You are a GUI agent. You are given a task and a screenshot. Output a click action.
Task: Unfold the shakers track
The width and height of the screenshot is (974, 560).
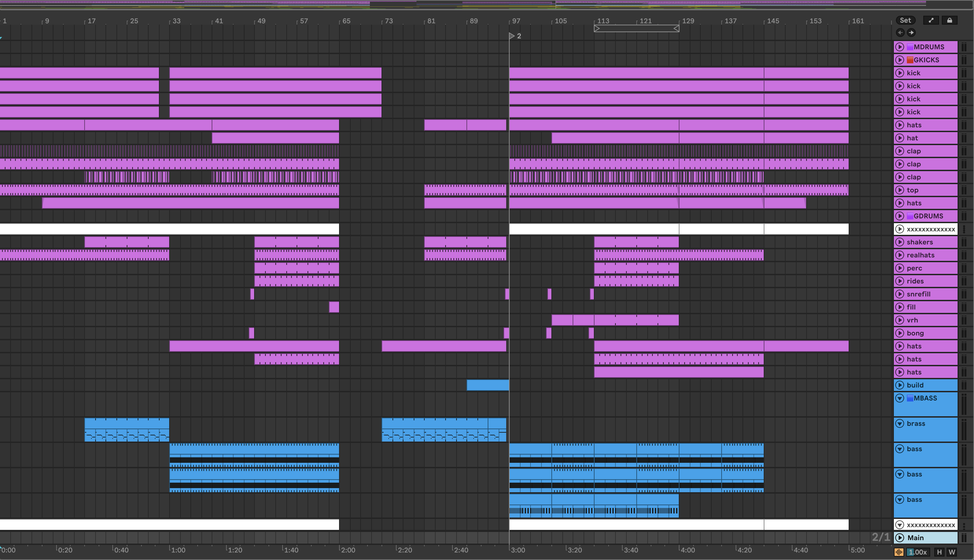900,242
